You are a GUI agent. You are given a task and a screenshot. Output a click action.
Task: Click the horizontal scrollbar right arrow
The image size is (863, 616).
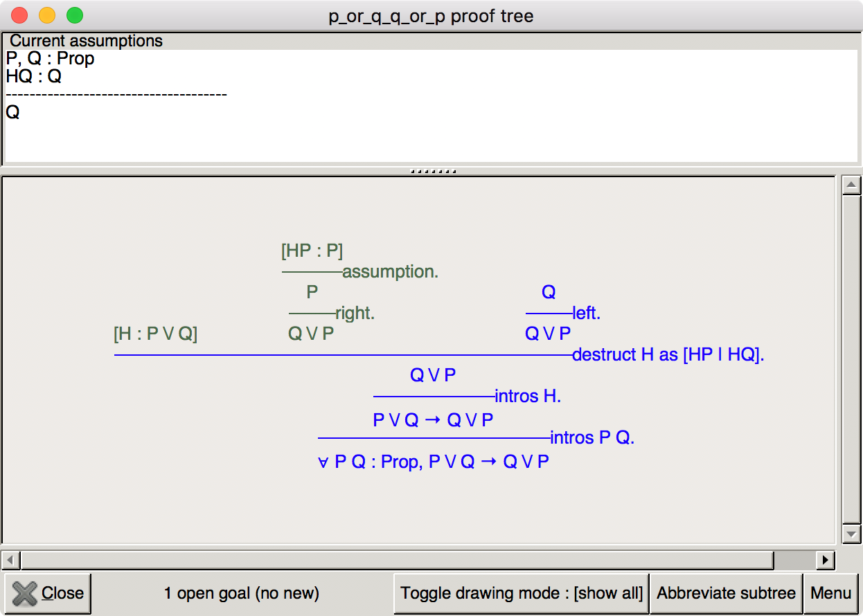point(824,559)
